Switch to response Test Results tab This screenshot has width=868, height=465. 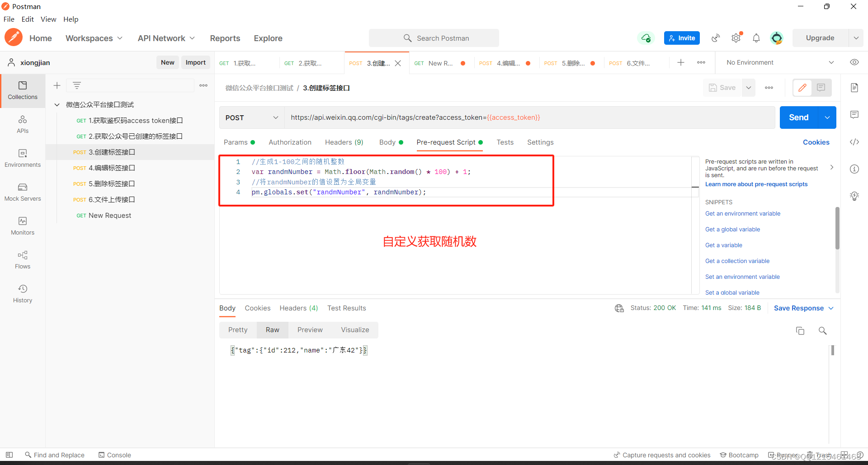click(347, 308)
